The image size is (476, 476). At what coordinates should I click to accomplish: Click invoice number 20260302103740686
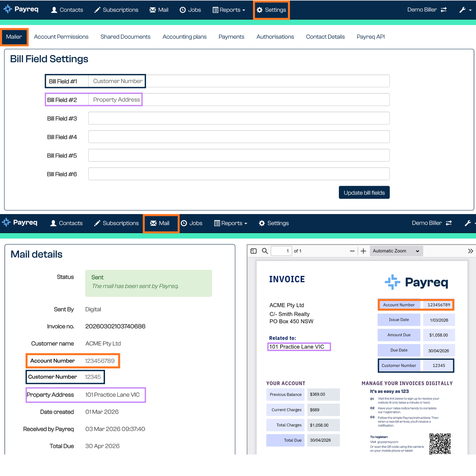(x=115, y=326)
